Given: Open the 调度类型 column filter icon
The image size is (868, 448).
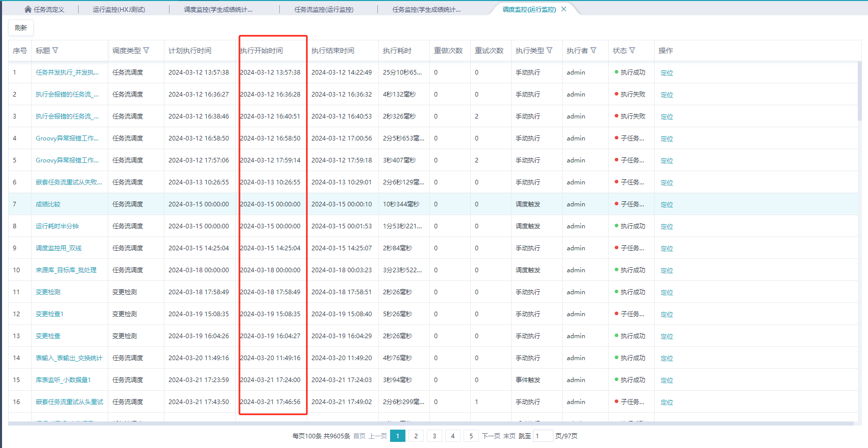Looking at the screenshot, I should click(146, 51).
